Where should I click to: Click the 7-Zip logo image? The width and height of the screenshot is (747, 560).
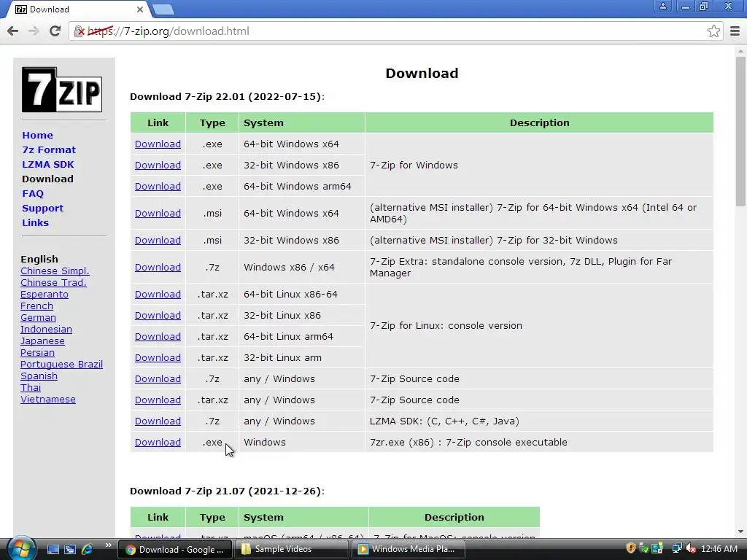click(62, 90)
